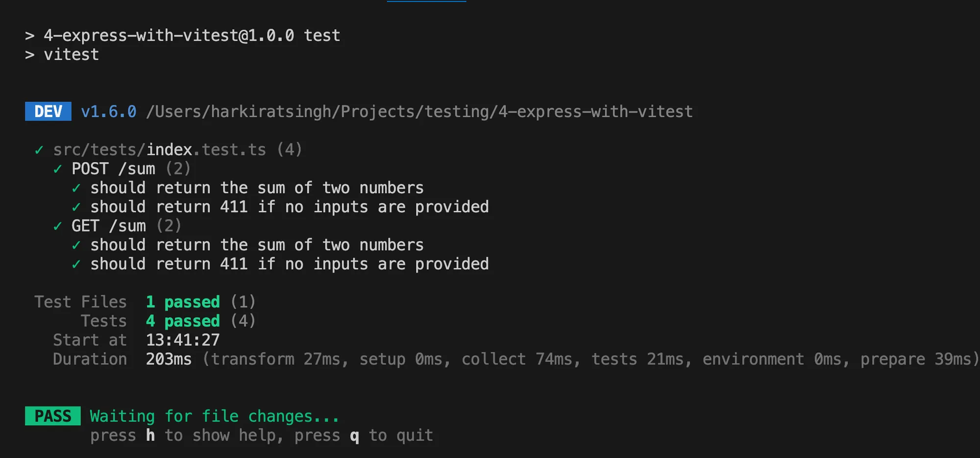Screen dimensions: 980x458
Task: Click the '1 passed' Test Files result
Action: (x=183, y=302)
